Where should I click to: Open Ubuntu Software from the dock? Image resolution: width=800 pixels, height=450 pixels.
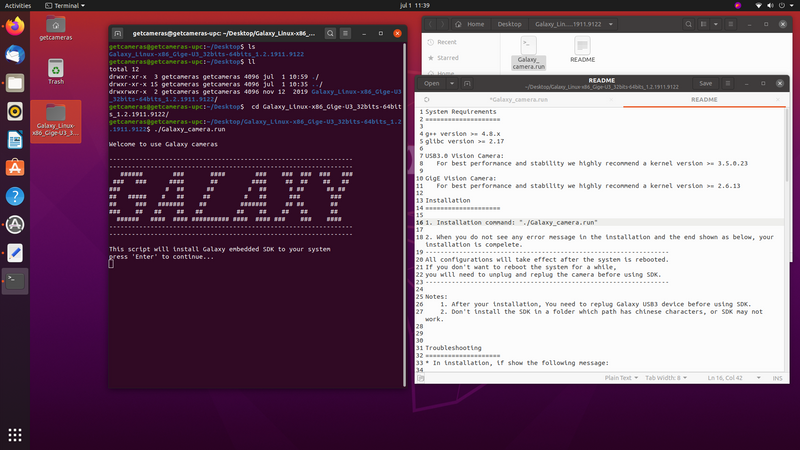tap(15, 167)
